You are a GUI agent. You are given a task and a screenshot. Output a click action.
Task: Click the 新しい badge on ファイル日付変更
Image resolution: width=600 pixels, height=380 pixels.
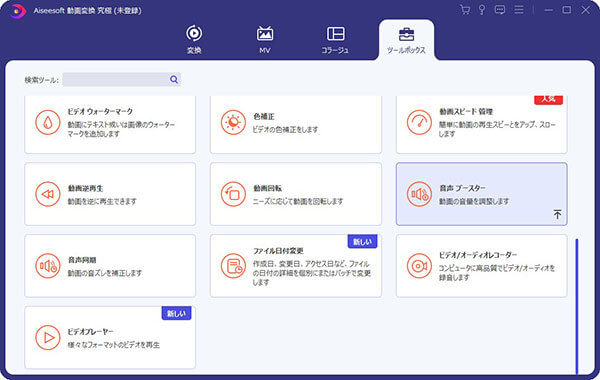[362, 241]
